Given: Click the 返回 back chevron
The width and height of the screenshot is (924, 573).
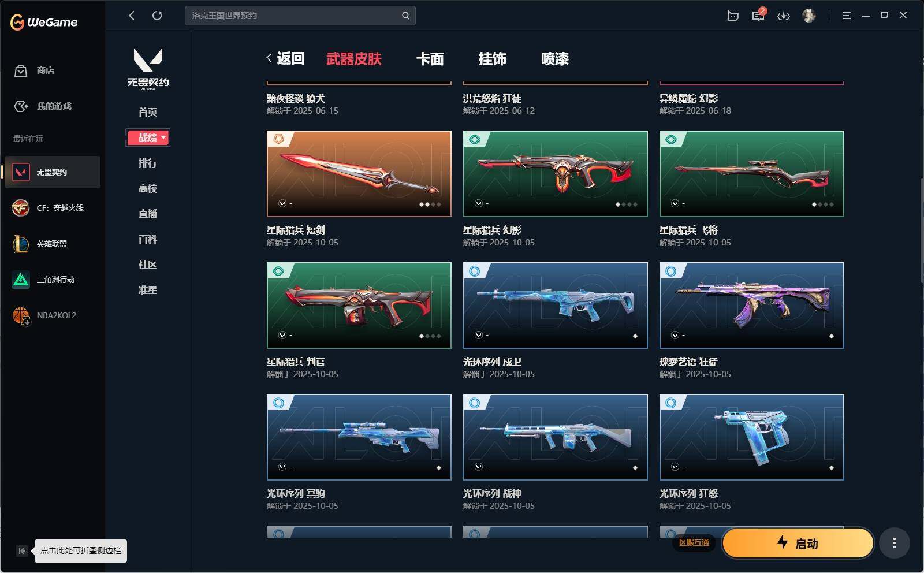Looking at the screenshot, I should tap(270, 58).
